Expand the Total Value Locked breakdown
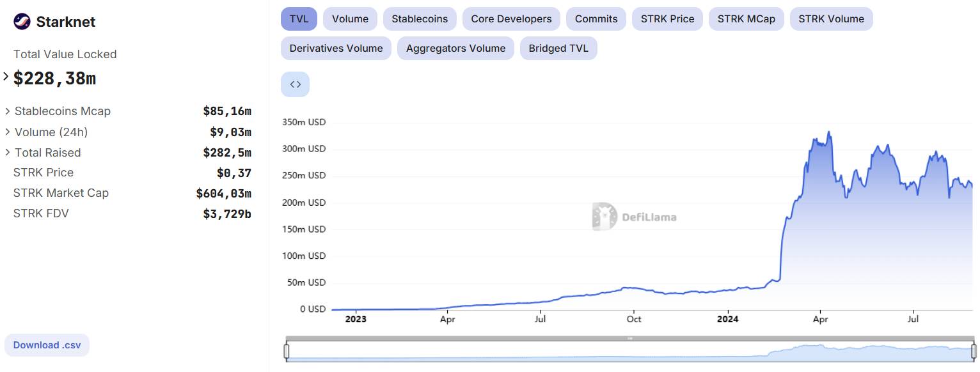980x372 pixels. pyautogui.click(x=6, y=77)
